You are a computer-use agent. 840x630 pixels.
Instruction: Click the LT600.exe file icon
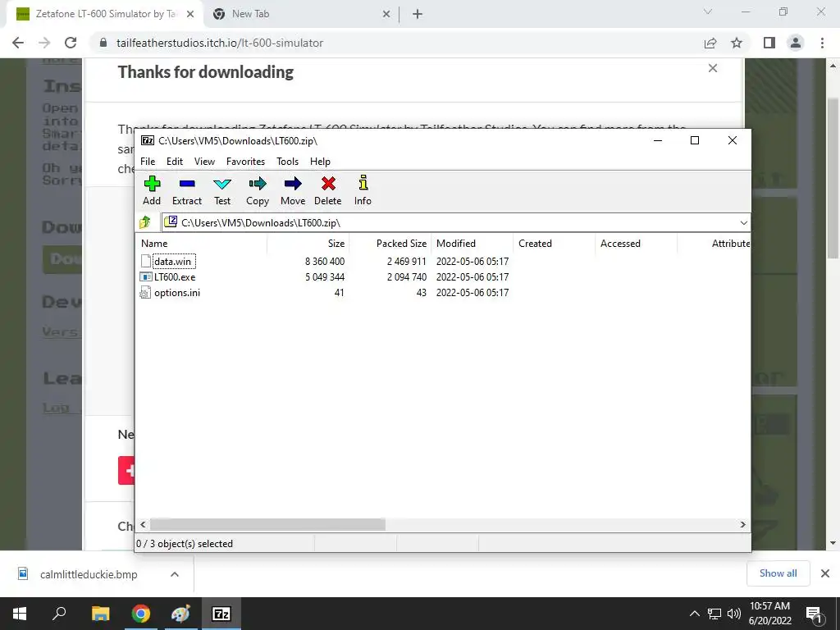[x=145, y=277]
